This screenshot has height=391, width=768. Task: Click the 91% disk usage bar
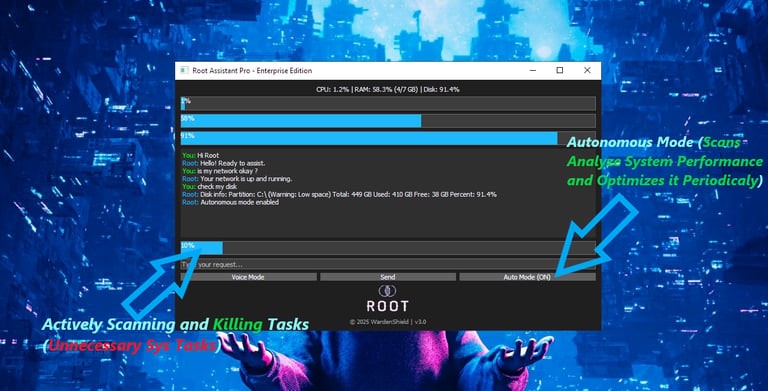tap(388, 138)
